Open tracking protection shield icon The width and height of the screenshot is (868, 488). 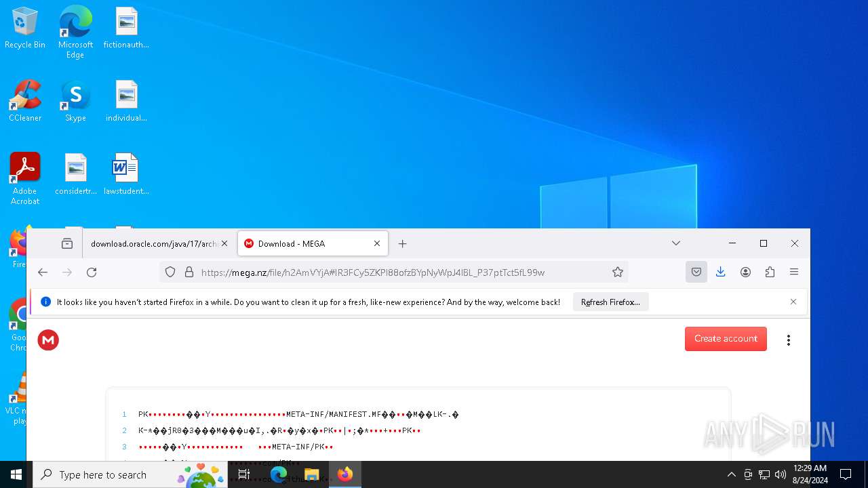[170, 272]
